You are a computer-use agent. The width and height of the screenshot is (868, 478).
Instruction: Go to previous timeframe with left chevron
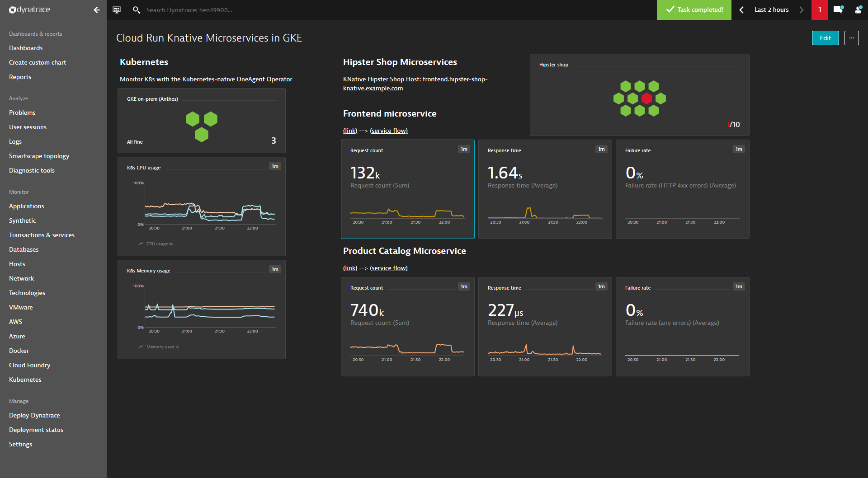[x=741, y=10]
